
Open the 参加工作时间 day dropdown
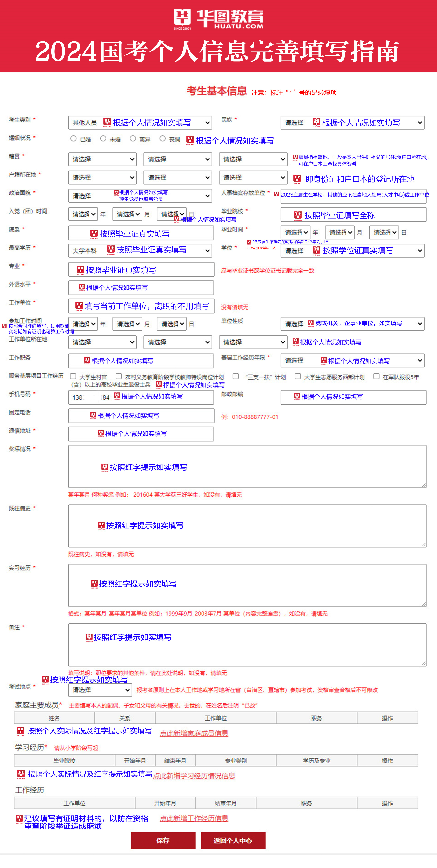pyautogui.click(x=172, y=324)
